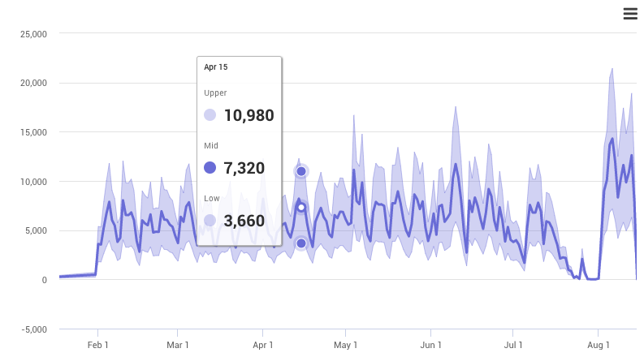Click the 'Jul 1' x-axis label

(513, 345)
